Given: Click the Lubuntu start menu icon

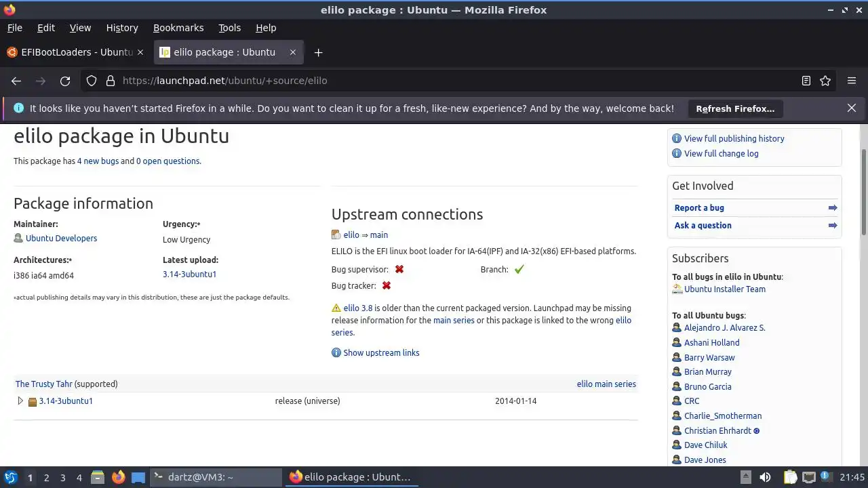Looking at the screenshot, I should coord(11,477).
